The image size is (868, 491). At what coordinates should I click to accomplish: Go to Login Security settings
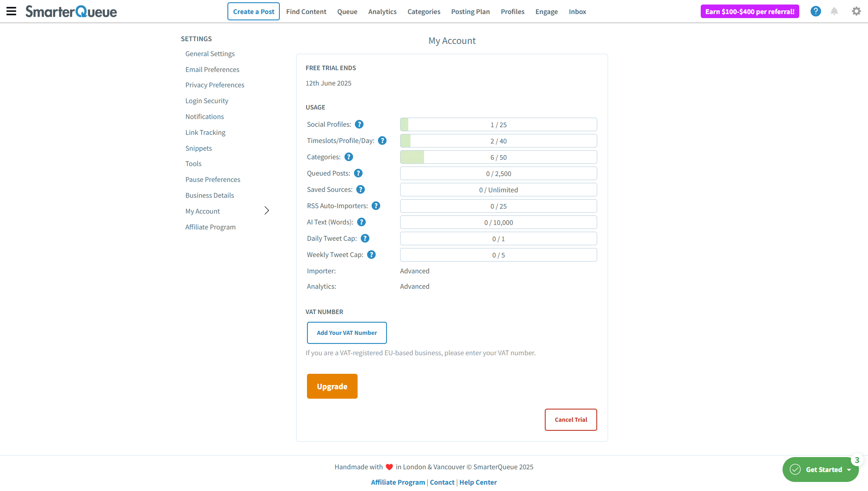tap(207, 101)
